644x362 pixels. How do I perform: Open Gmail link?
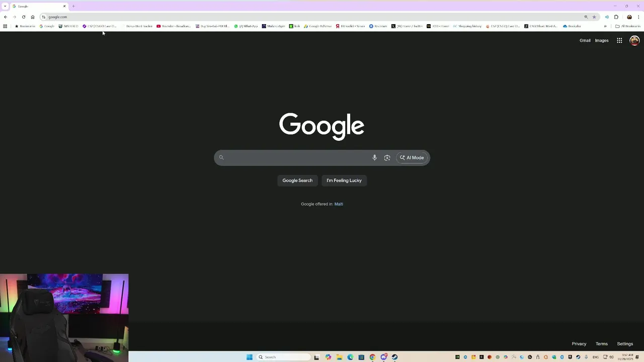point(585,40)
